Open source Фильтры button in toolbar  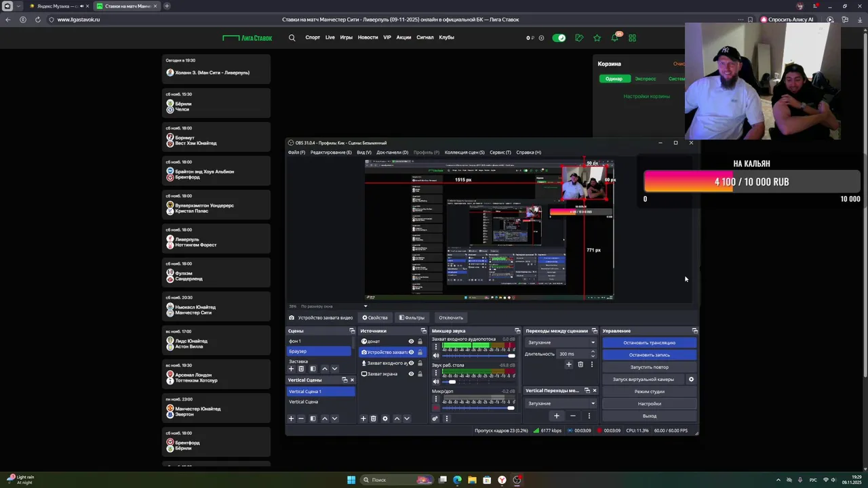pyautogui.click(x=412, y=317)
